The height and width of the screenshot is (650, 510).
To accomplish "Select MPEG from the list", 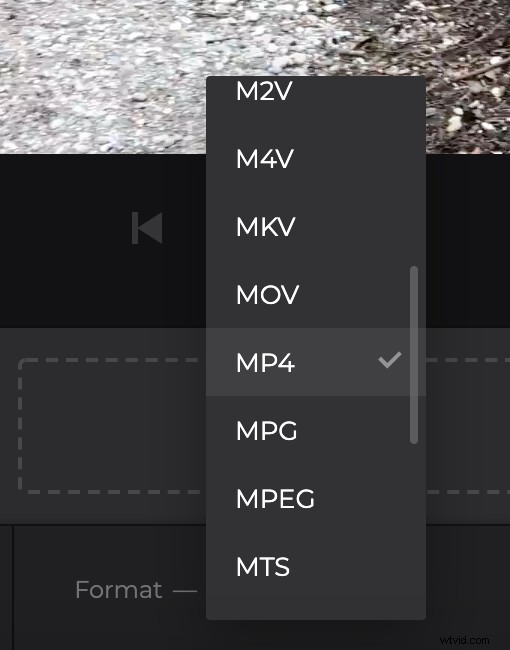I will [316, 498].
